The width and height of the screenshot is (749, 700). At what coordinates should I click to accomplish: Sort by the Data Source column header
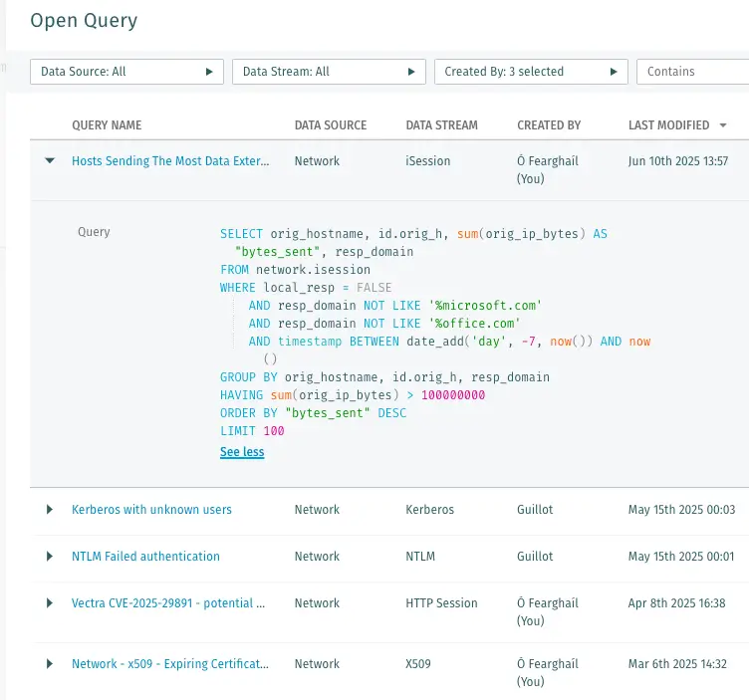(331, 125)
